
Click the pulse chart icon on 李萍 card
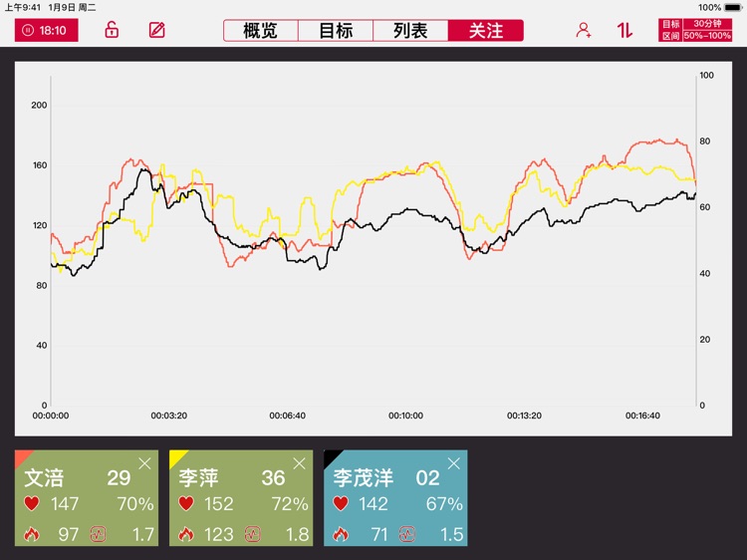click(253, 535)
